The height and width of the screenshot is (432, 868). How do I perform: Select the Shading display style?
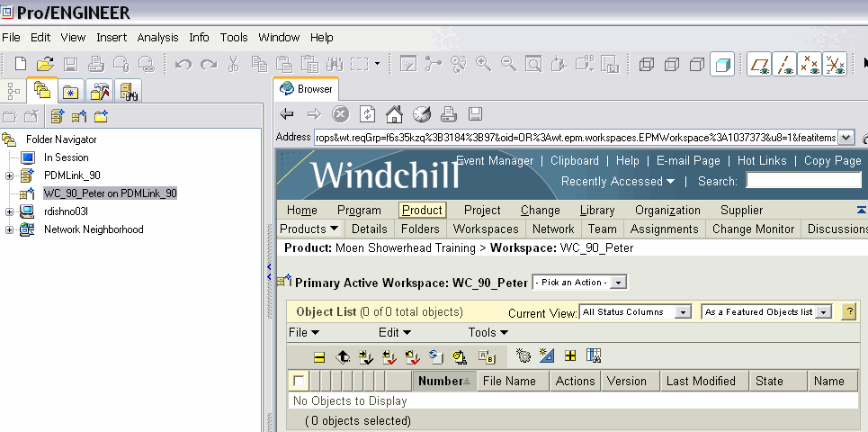(722, 64)
